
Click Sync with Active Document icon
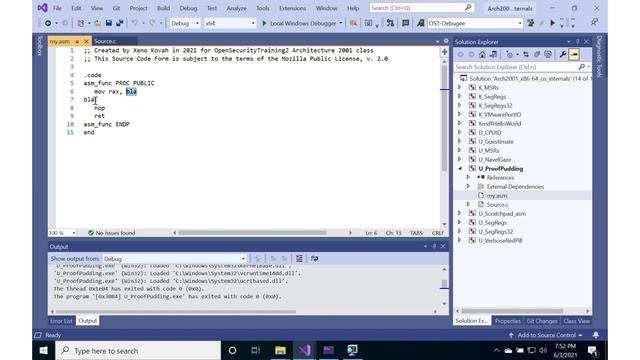click(x=526, y=54)
